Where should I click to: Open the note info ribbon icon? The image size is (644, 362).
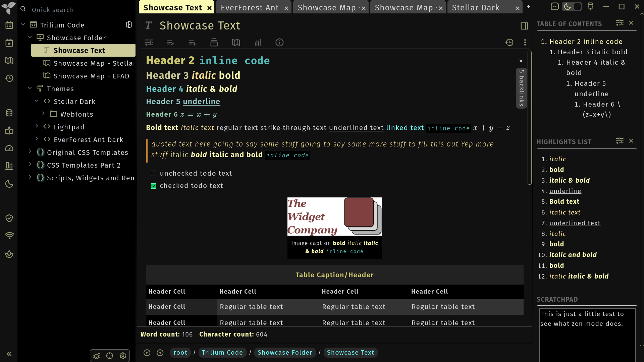coord(279,43)
